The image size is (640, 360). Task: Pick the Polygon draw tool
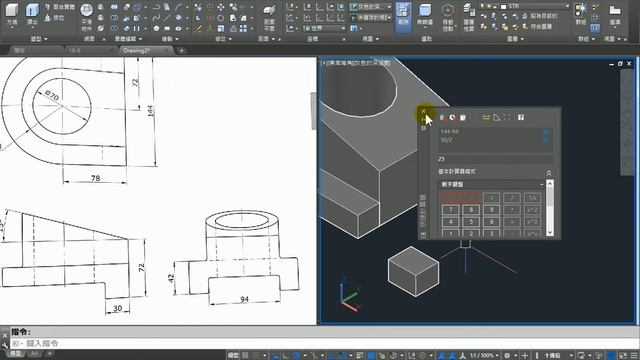(x=156, y=29)
